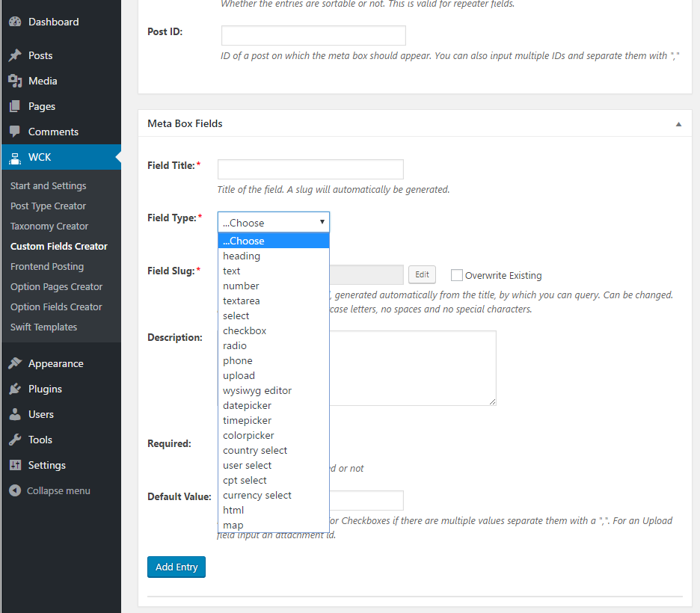
Task: Choose html field type option
Action: pyautogui.click(x=274, y=510)
